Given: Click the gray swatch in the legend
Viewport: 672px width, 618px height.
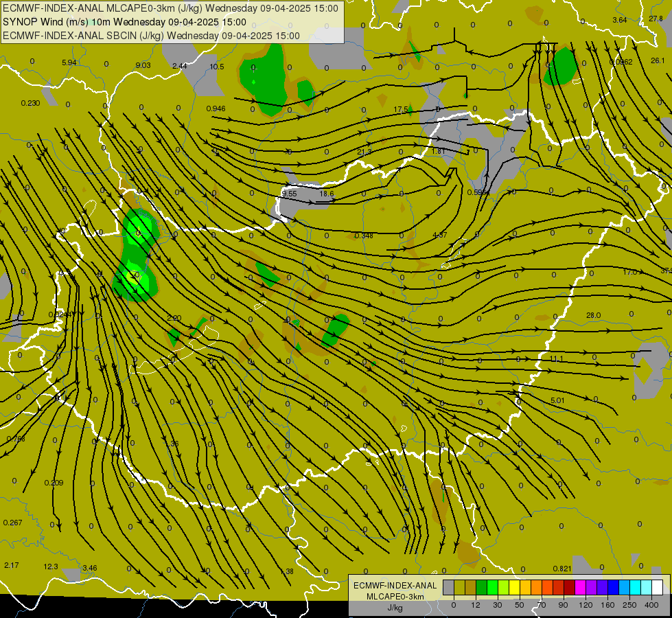Looking at the screenshot, I should (x=449, y=587).
